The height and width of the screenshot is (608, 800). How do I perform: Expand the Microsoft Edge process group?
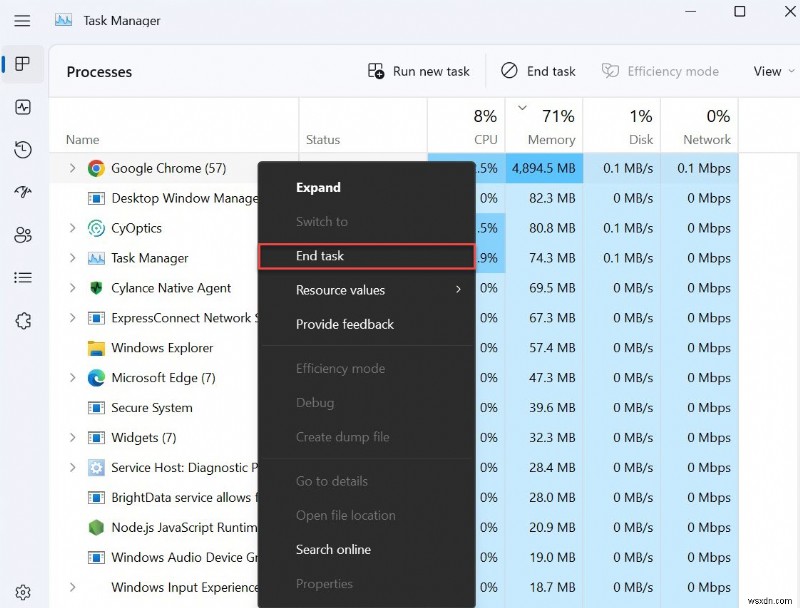point(71,378)
